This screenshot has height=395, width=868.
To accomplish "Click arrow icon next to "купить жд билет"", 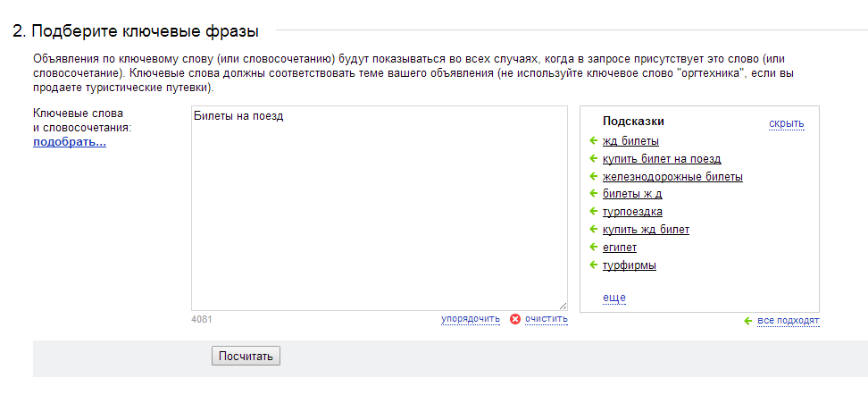I will pyautogui.click(x=594, y=230).
